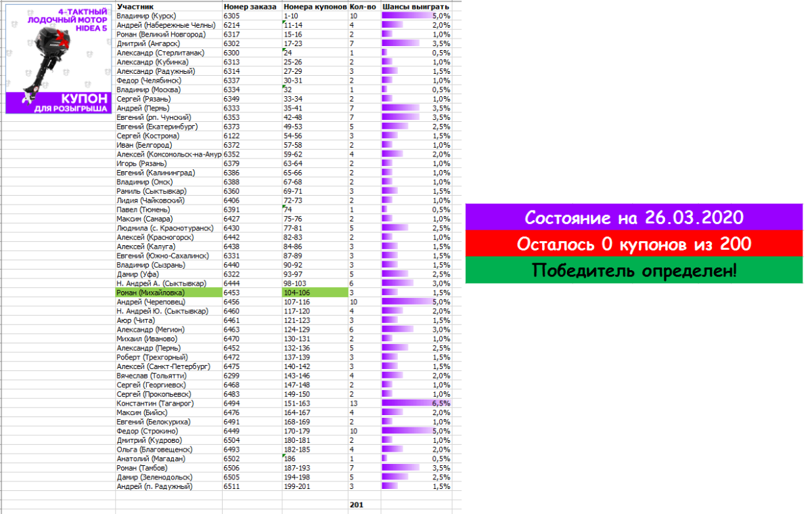This screenshot has height=514, width=812.
Task: Click the green highlighted "Роман (Михайловка)" cell
Action: click(168, 293)
